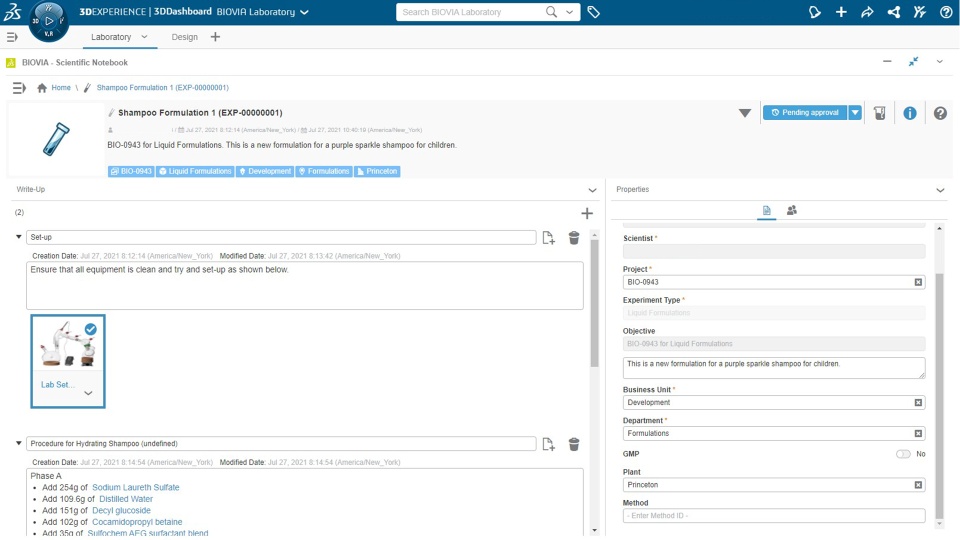Screen dimensions: 960x540
Task: Minimize the Scientific Notebook widget
Action: pos(887,61)
